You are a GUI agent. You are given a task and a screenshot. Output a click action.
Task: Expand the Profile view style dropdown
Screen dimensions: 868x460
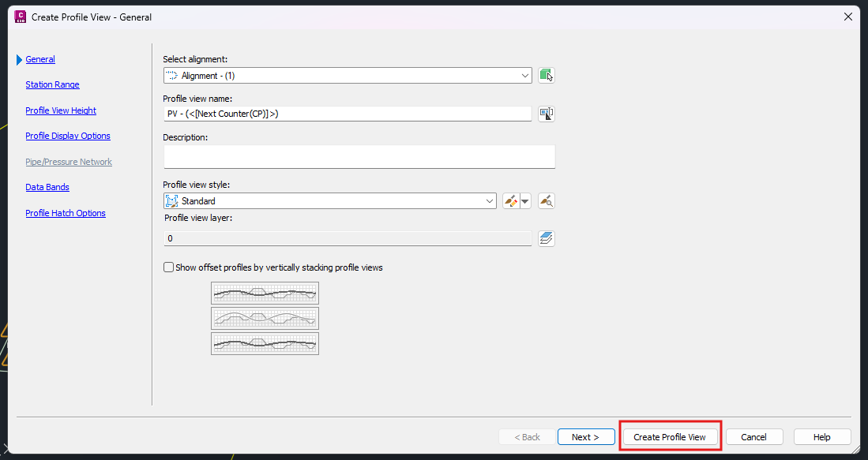click(x=489, y=201)
